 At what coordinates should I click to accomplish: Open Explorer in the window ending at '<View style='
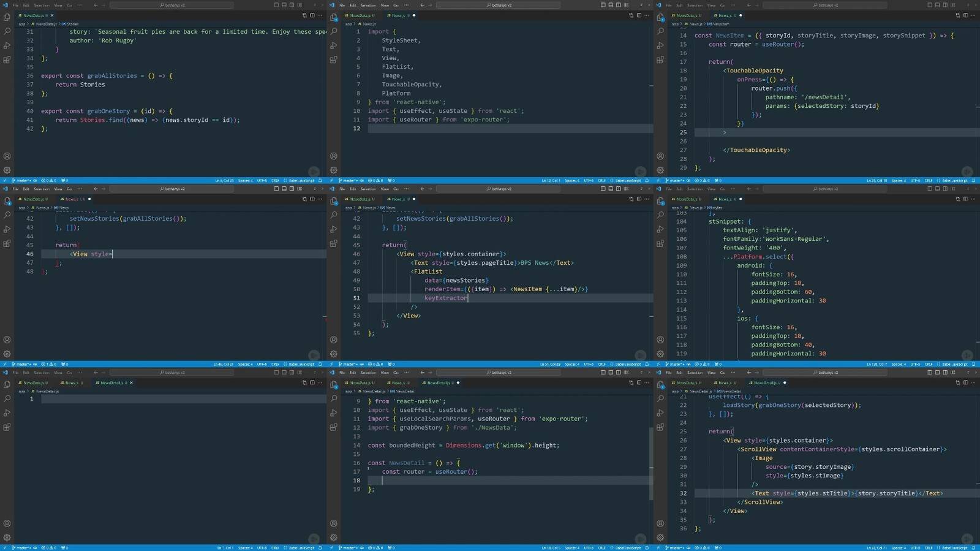7,201
